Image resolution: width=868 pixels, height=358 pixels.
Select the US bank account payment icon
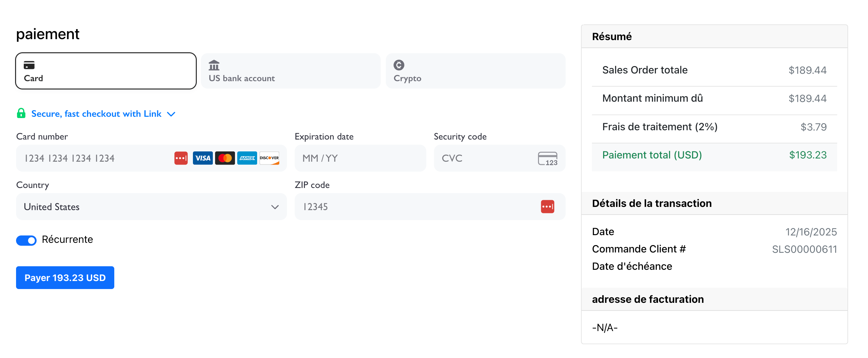click(x=214, y=65)
